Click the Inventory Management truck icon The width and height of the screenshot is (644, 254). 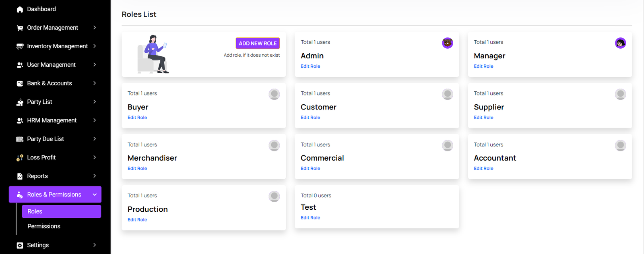tap(20, 46)
